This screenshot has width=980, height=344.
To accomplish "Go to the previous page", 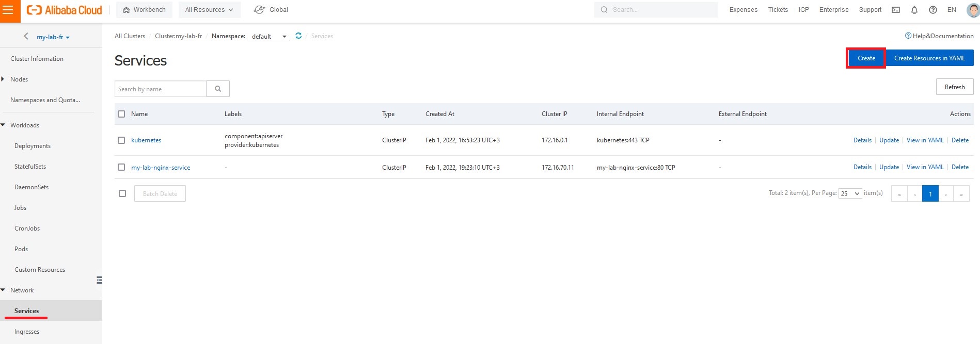I will [915, 194].
